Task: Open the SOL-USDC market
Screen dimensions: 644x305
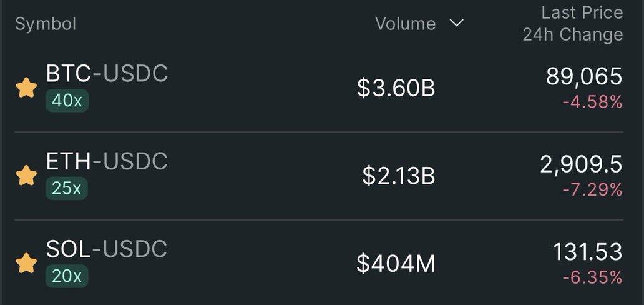Action: click(x=107, y=249)
